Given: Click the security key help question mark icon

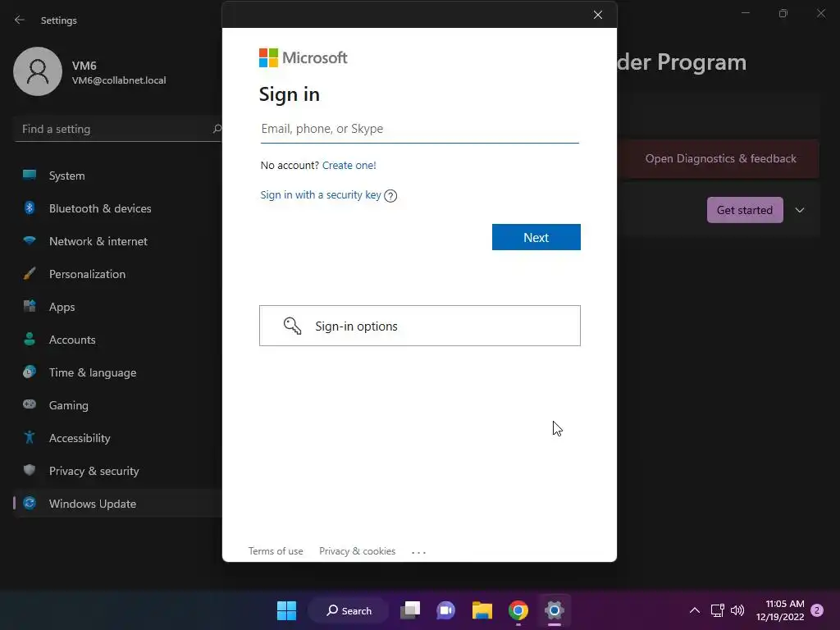Looking at the screenshot, I should 390,195.
